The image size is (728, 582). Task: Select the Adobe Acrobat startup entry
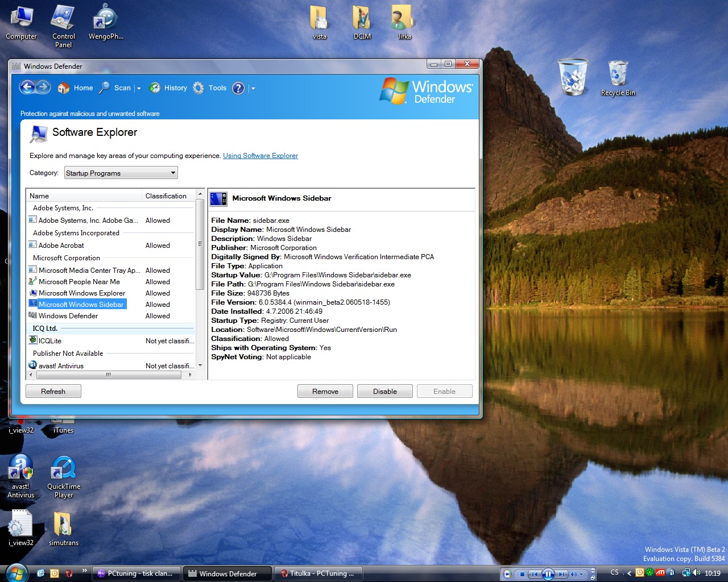(x=111, y=246)
